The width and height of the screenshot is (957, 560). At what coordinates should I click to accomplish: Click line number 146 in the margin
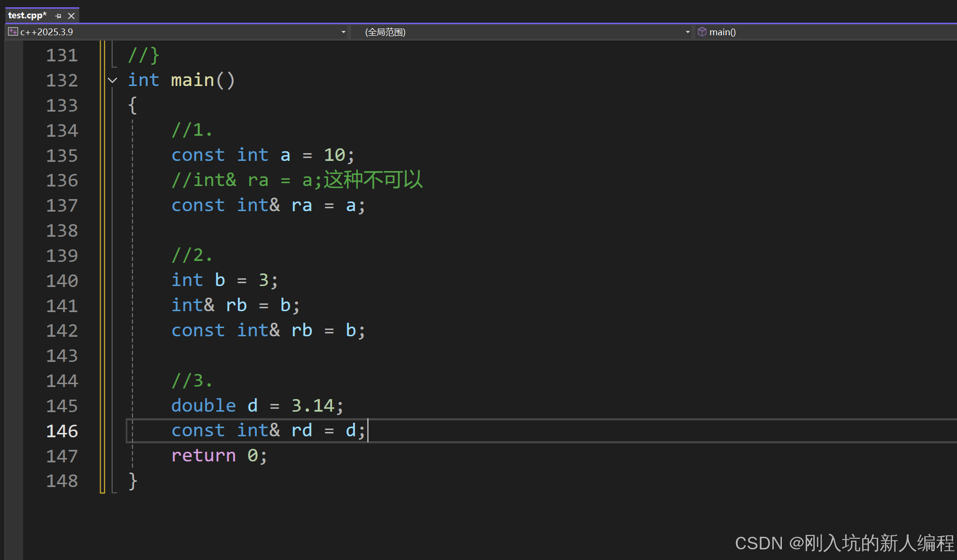(62, 431)
